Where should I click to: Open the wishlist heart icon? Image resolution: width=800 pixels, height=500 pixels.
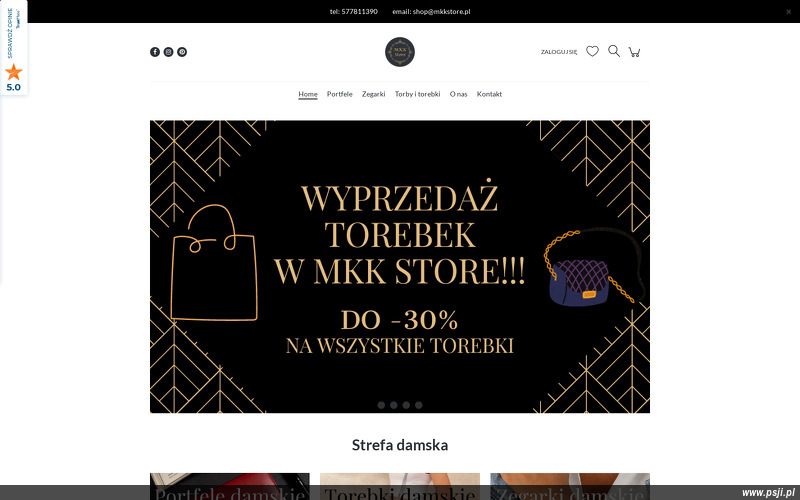pyautogui.click(x=592, y=51)
